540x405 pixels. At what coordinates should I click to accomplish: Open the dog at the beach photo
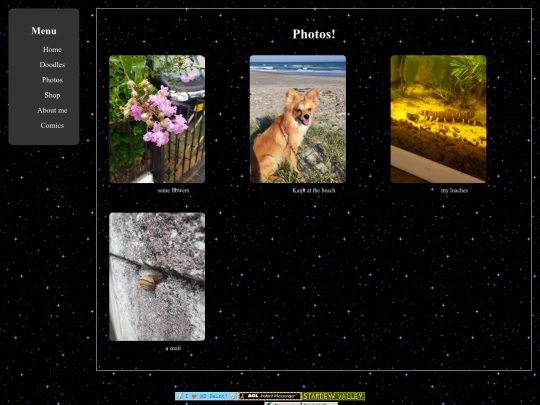[298, 119]
